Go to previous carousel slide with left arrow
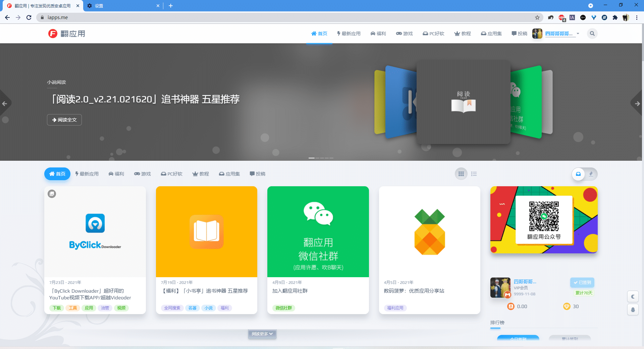Viewport: 644px width, 349px height. 5,104
